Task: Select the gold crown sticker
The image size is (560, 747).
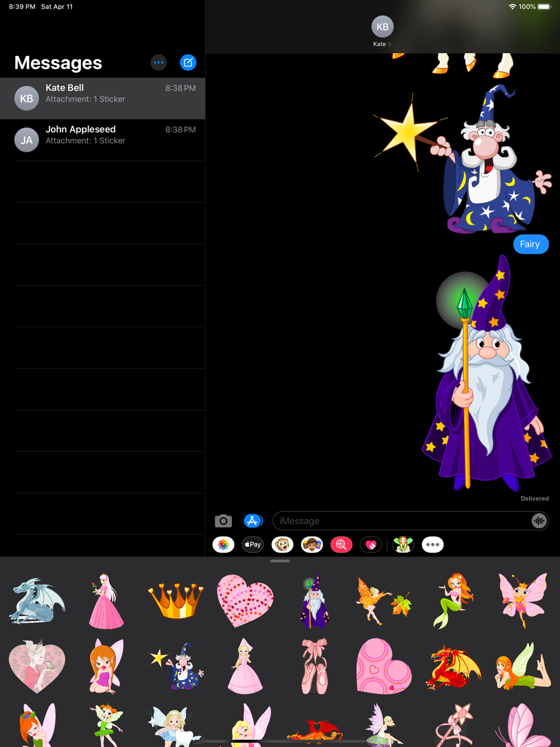Action: tap(176, 600)
